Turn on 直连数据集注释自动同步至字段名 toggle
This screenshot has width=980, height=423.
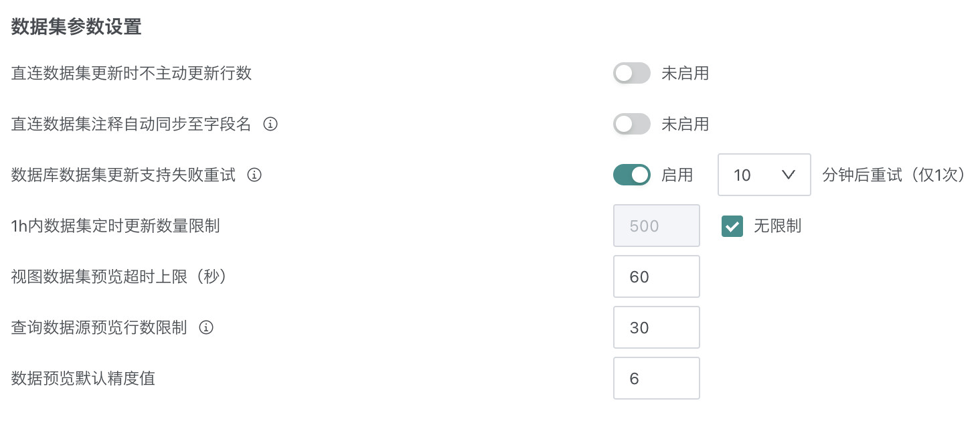pos(631,124)
